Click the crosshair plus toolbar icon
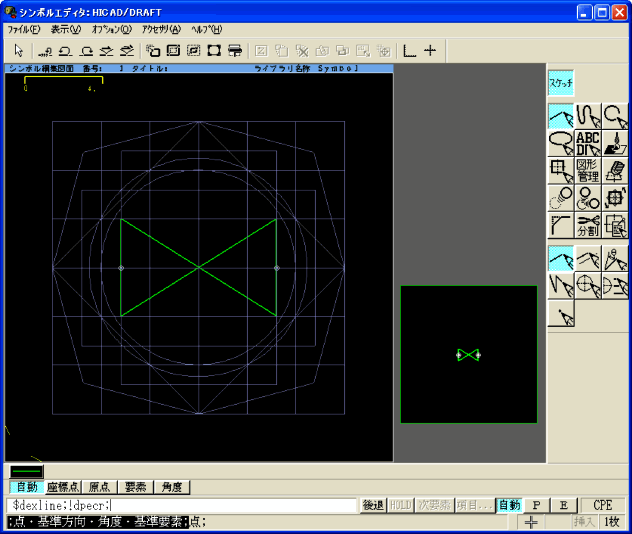The width and height of the screenshot is (632, 534). click(x=430, y=50)
